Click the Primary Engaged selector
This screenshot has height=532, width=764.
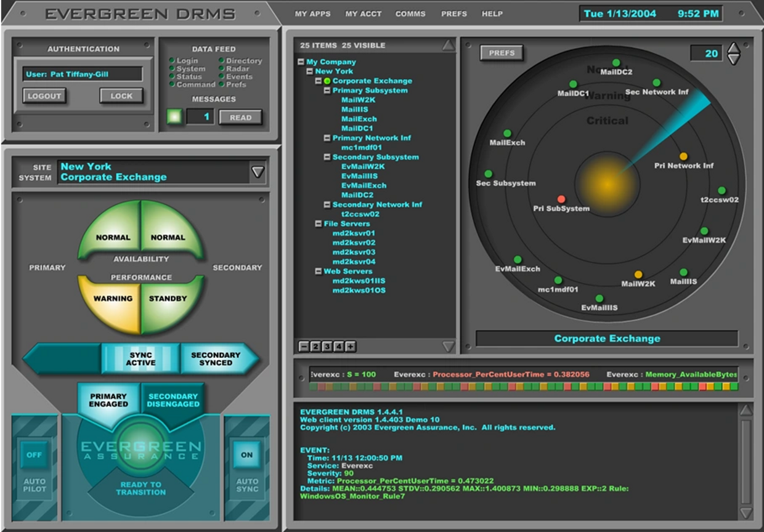[108, 400]
